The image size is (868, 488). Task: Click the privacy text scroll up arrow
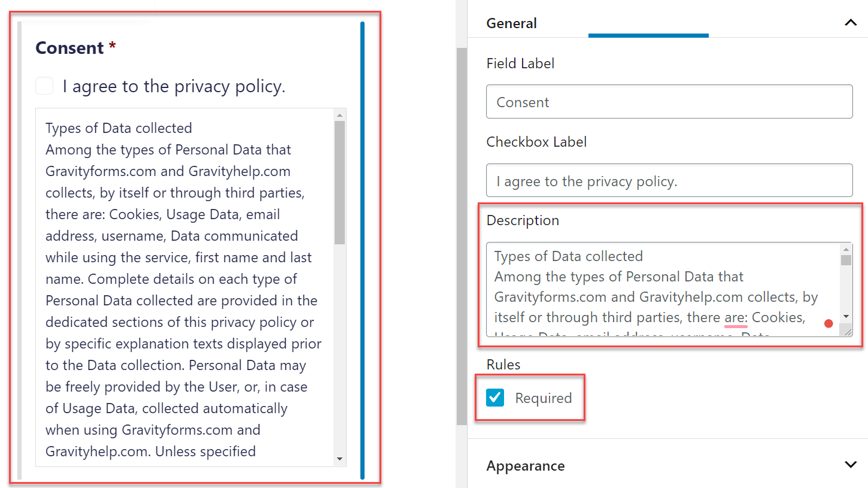click(x=339, y=115)
